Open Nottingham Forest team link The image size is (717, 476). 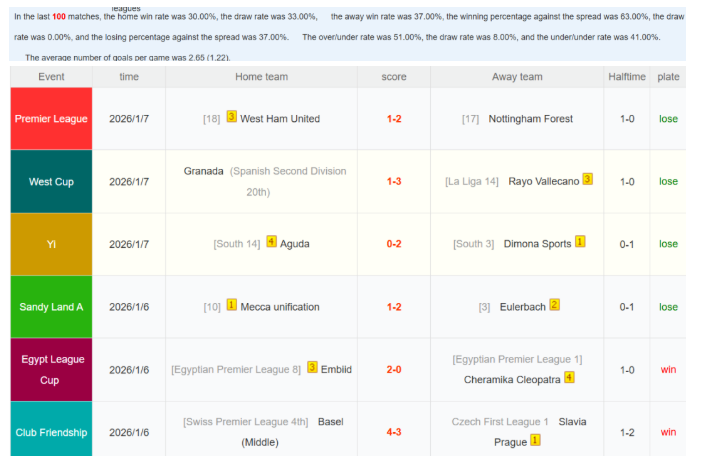click(530, 119)
